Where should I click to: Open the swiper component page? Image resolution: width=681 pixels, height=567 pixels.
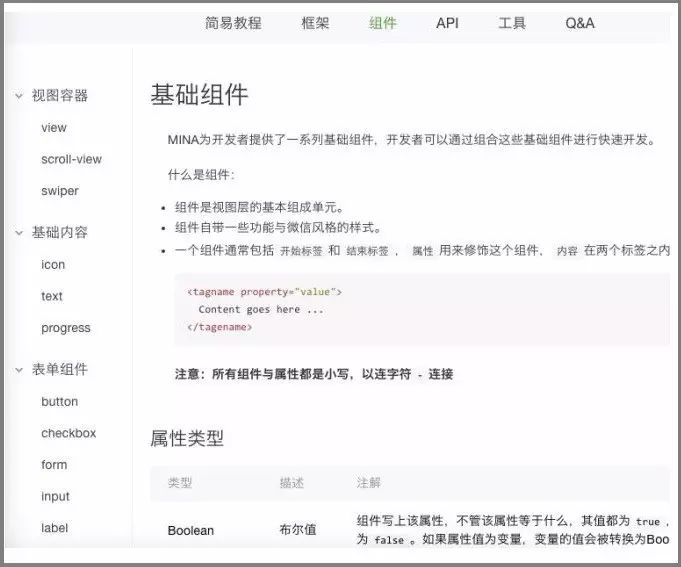click(x=60, y=191)
